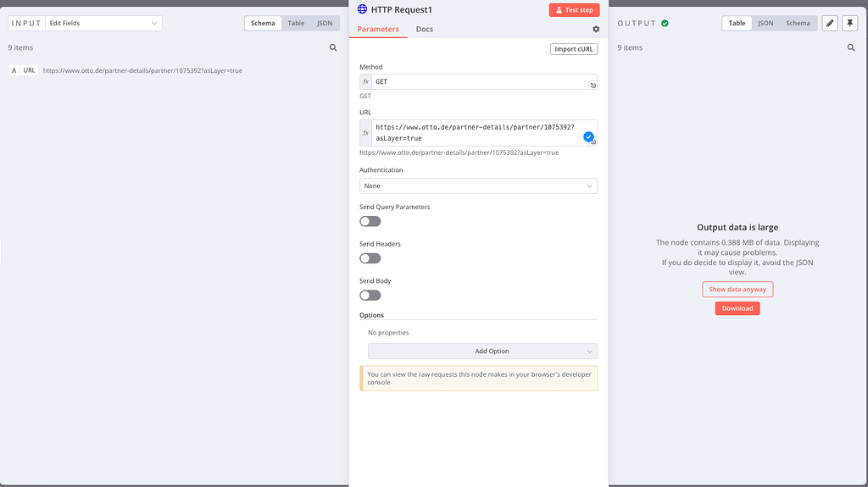Click the fx expression icon beside Method
Screen dimensions: 868x487
point(365,82)
